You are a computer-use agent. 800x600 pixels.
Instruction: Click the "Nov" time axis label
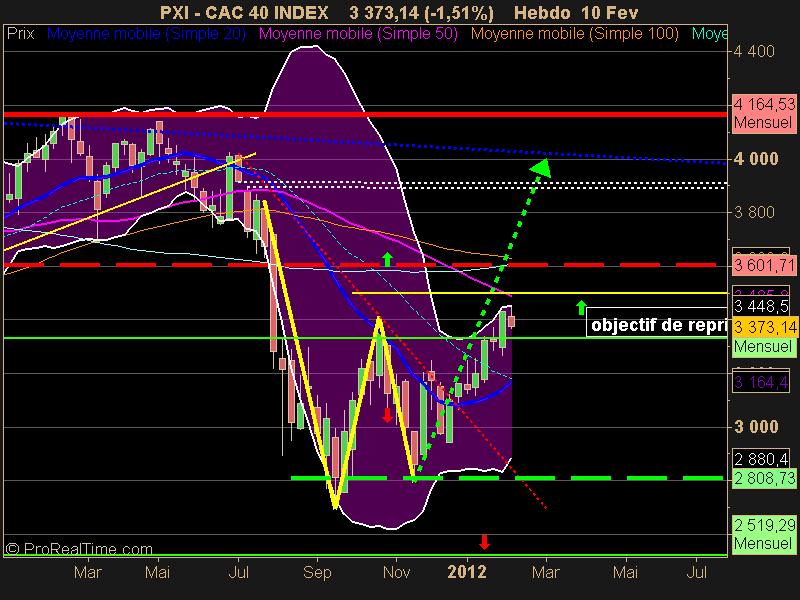(396, 572)
